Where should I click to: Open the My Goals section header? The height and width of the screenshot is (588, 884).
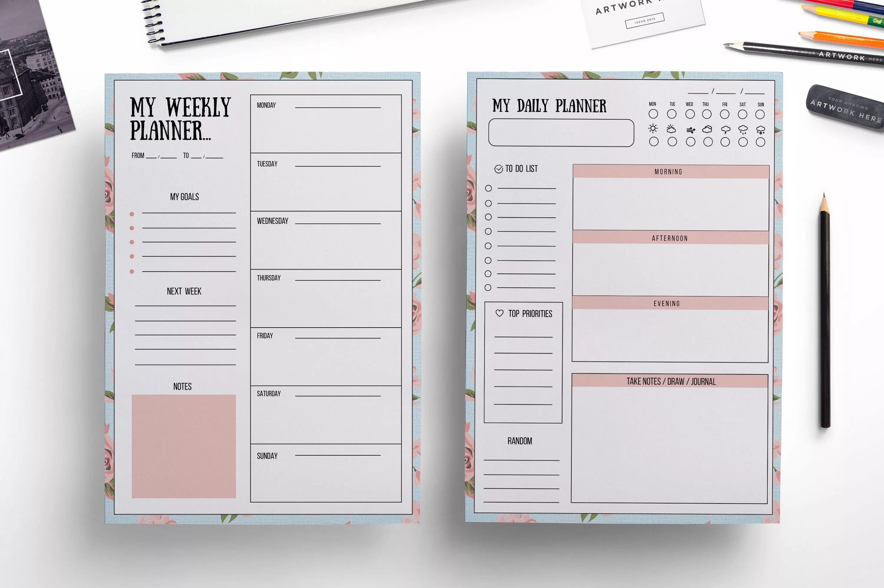point(184,195)
